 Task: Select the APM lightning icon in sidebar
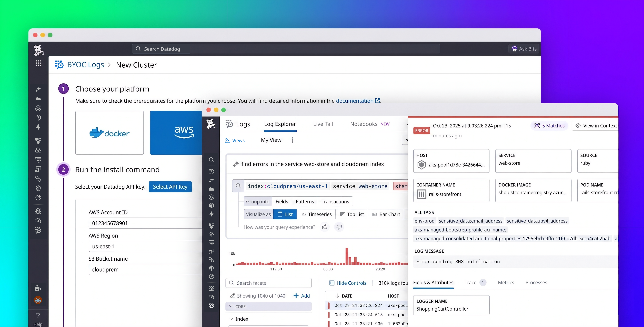38,128
